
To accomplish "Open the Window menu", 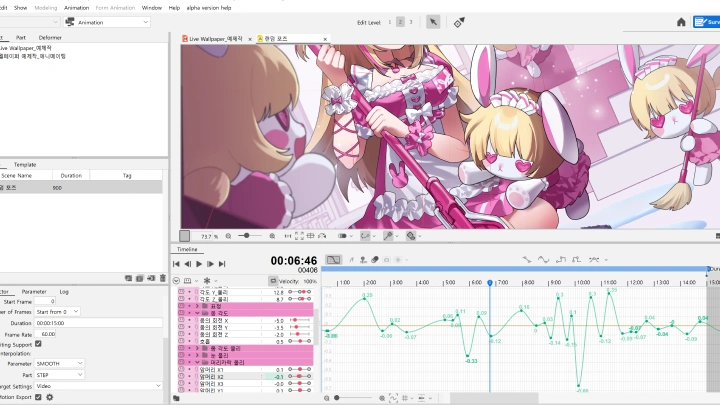I will pyautogui.click(x=152, y=8).
